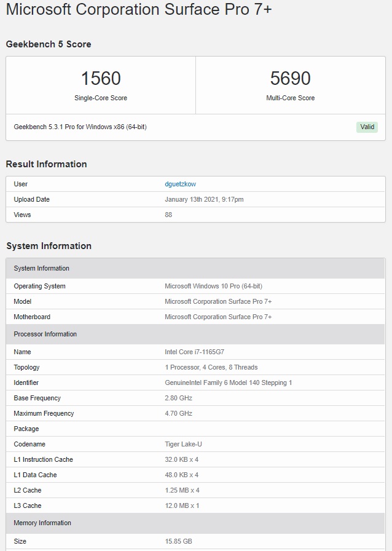Click the Geekbench 5.3.1 Pro for Windows version text

point(80,127)
